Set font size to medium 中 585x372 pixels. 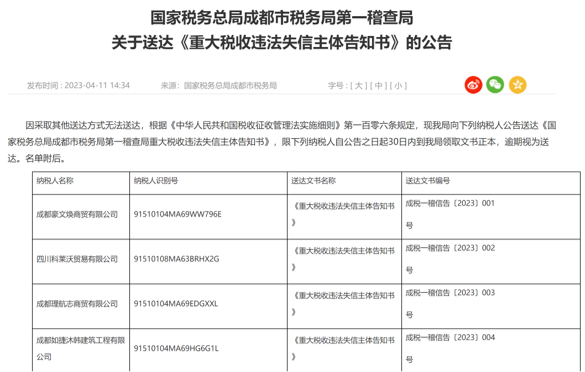tap(378, 86)
